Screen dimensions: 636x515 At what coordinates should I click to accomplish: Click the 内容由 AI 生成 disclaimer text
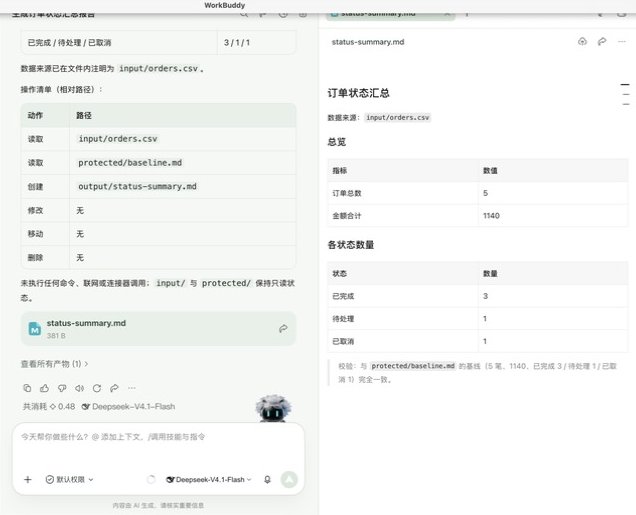(x=158, y=506)
